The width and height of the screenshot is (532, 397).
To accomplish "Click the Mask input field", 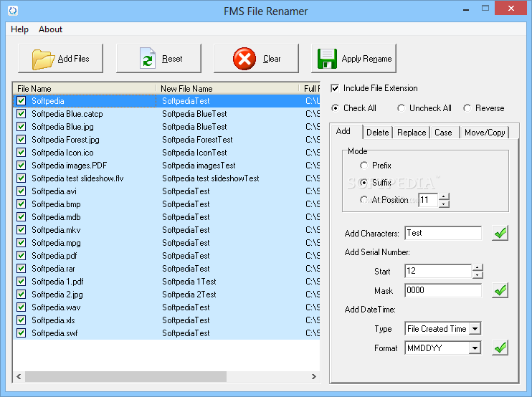I will tap(443, 290).
